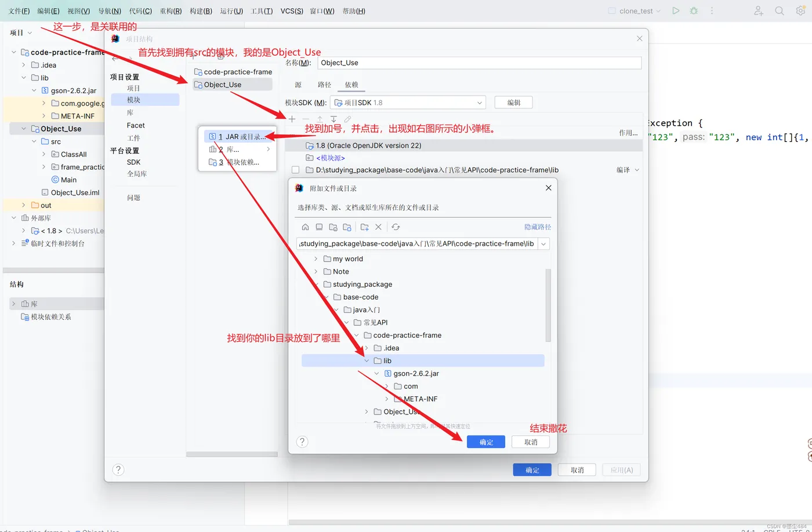Open the VCS(S) menu
The image size is (812, 532).
292,11
